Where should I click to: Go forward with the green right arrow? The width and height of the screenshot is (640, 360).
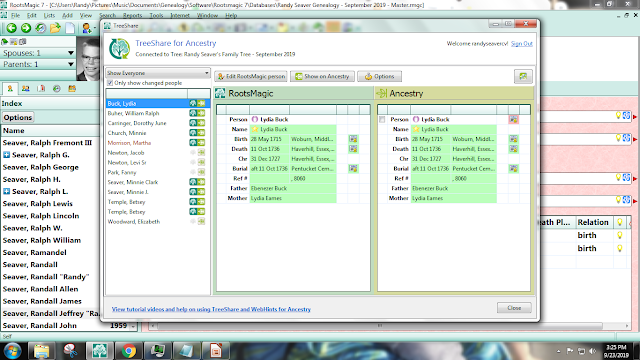26,28
